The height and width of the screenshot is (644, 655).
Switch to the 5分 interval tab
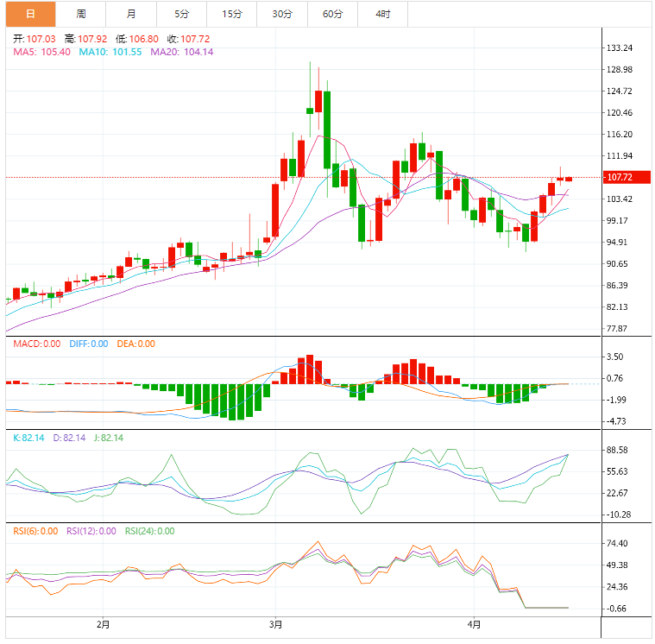181,14
